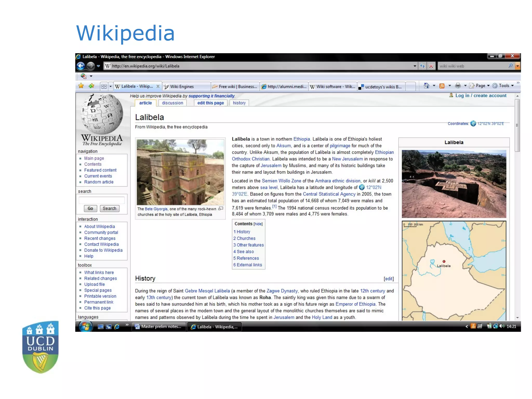532x399 pixels.
Task: Open a new blank tab button
Action: click(x=410, y=86)
